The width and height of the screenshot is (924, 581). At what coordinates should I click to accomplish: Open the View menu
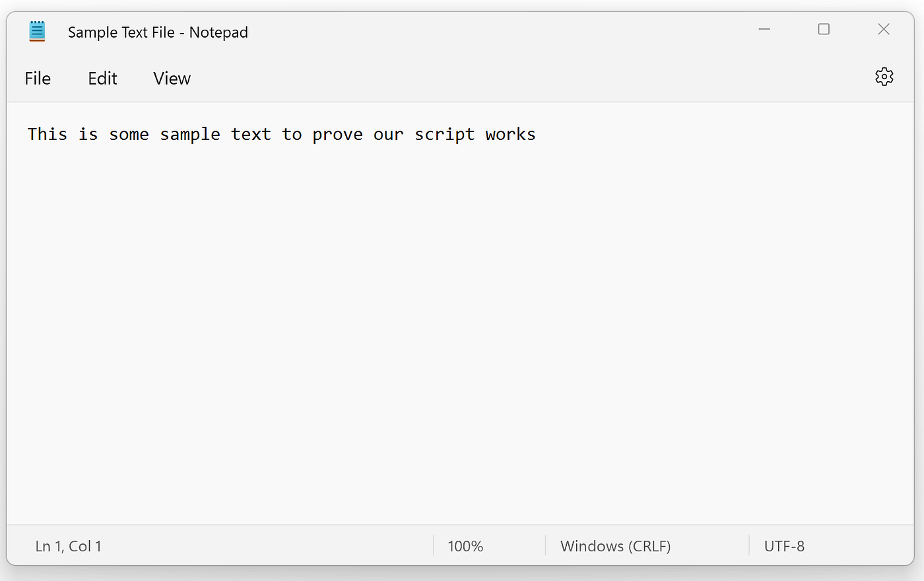click(x=172, y=79)
